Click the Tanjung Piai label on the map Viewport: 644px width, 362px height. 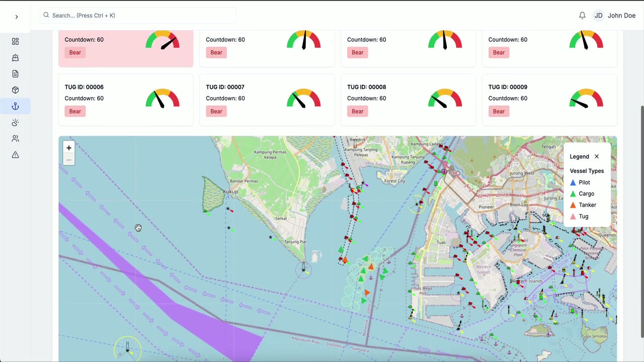coord(295,242)
